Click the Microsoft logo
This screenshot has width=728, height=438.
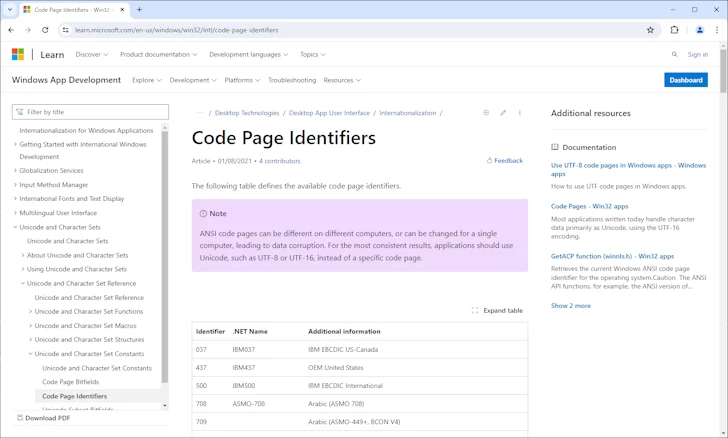click(x=18, y=54)
